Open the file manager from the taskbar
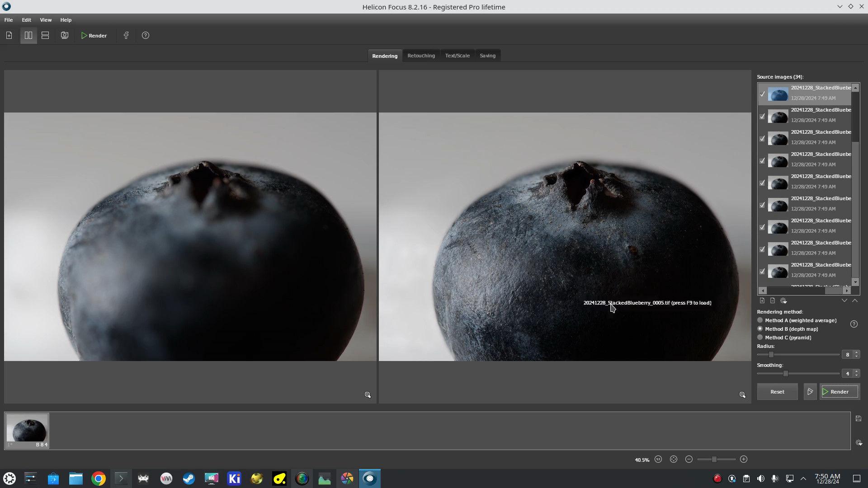Viewport: 868px width, 488px height. [x=76, y=479]
